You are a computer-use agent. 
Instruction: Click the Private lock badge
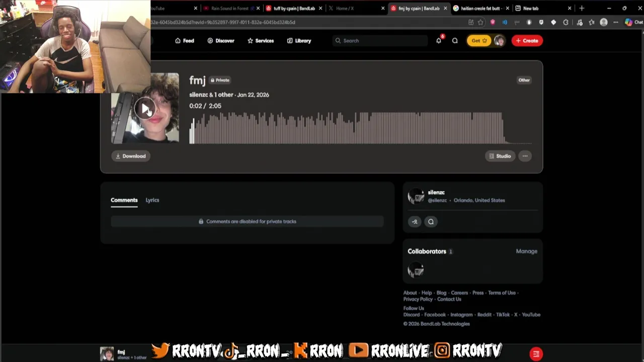coord(220,80)
